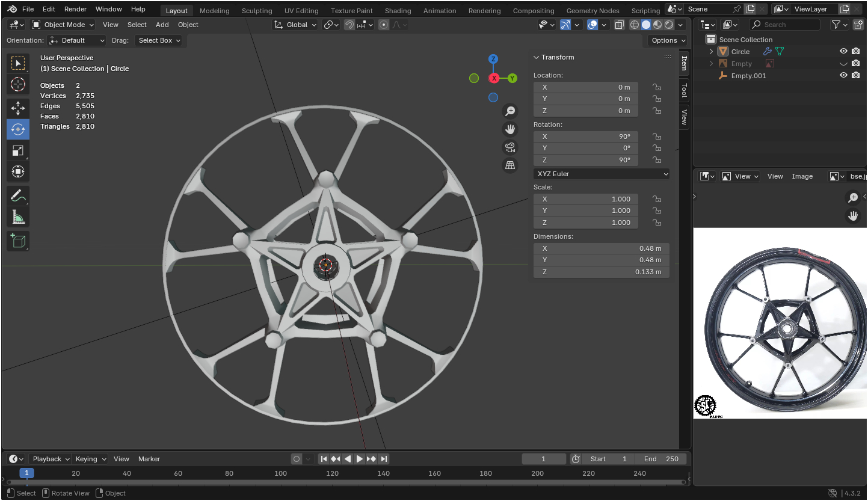Open Global transform orientation dropdown
The width and height of the screenshot is (868, 501).
pyautogui.click(x=294, y=25)
